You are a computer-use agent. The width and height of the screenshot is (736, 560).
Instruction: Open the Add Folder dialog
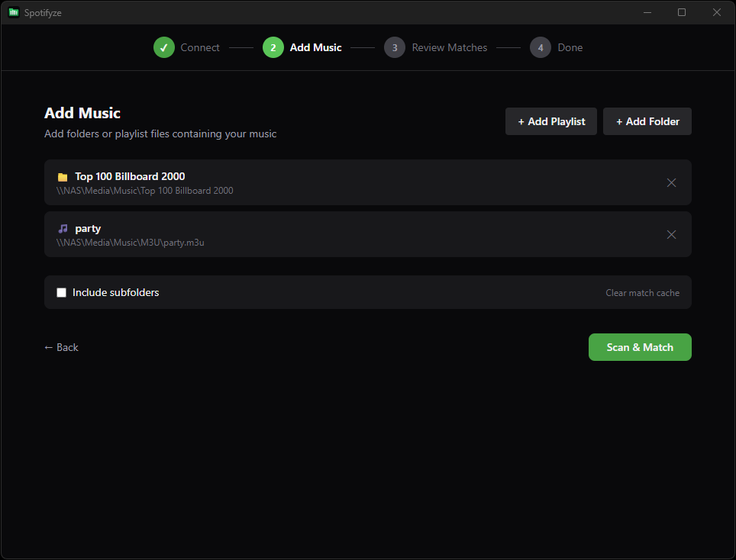click(647, 121)
